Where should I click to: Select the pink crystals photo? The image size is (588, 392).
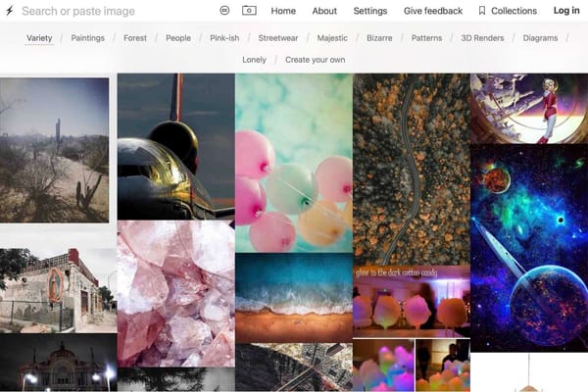point(175,293)
